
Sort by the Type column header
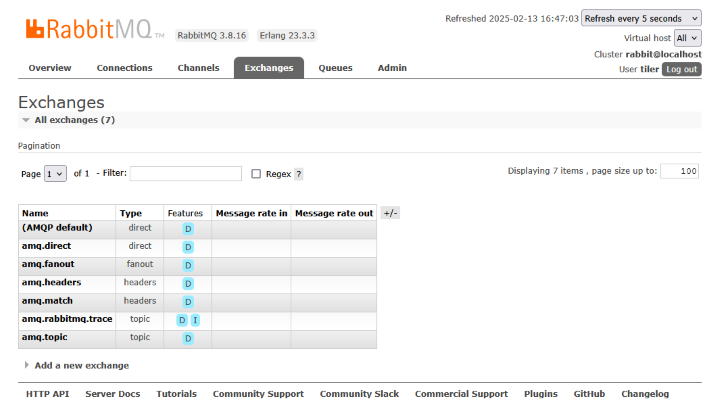[x=131, y=213]
